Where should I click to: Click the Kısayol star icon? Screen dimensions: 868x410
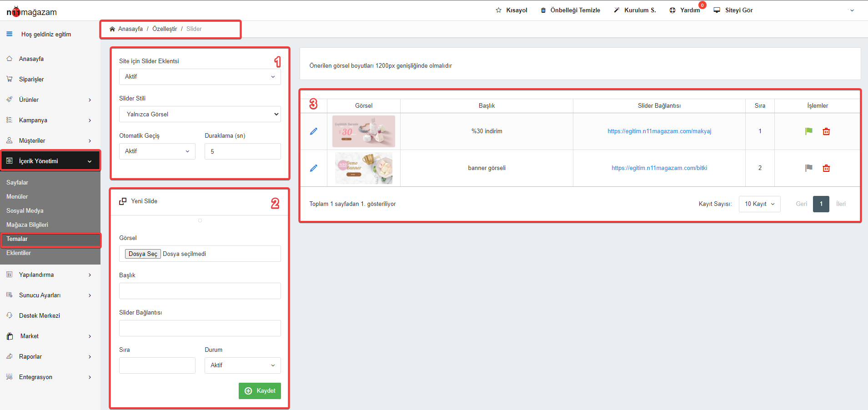[x=498, y=10]
